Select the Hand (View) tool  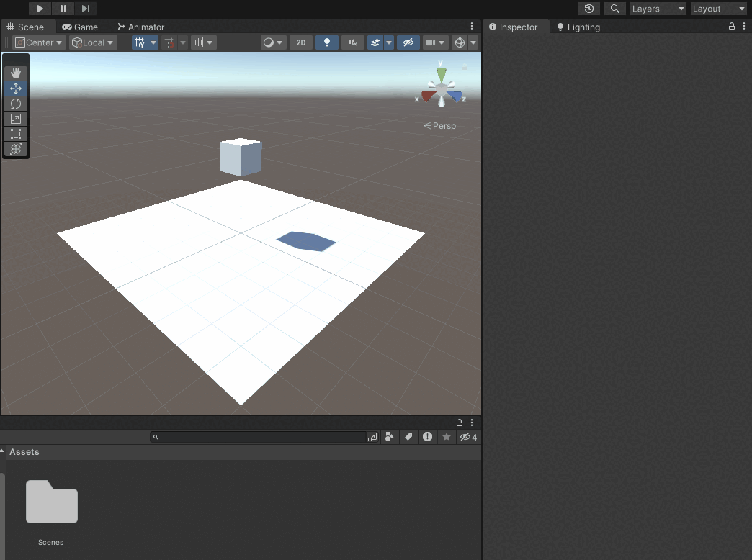[16, 73]
